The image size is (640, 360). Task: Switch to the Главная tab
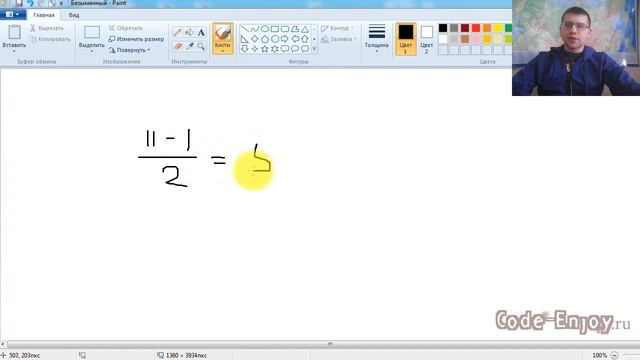pos(44,15)
